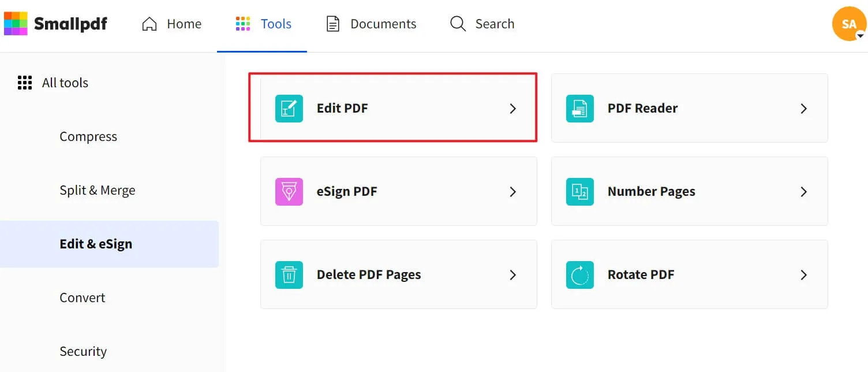The image size is (868, 372).
Task: Expand the Rotate PDF chevron arrow
Action: tap(803, 275)
